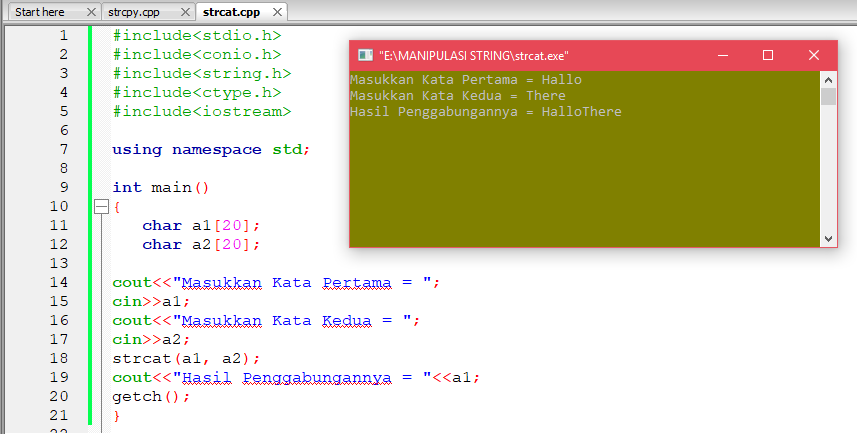857x434 pixels.
Task: Click line number 18 in the gutter
Action: coord(59,358)
